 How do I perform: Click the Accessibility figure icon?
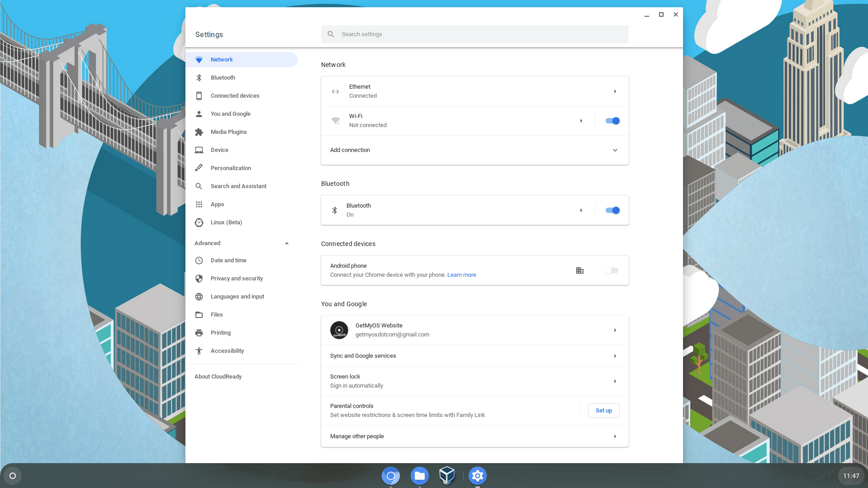(199, 351)
